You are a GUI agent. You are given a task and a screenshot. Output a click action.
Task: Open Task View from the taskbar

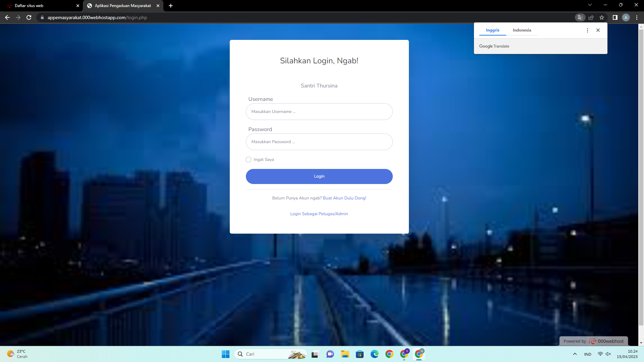(x=315, y=354)
